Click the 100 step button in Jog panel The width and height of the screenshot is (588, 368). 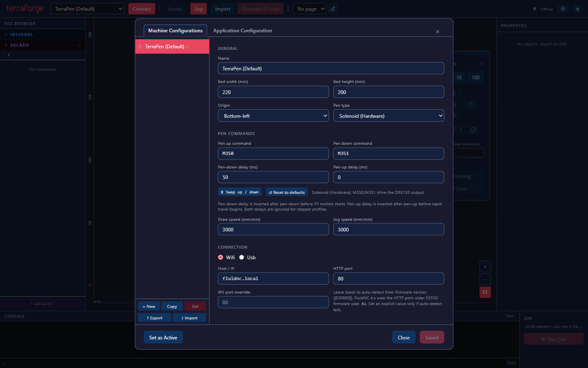coord(476,78)
